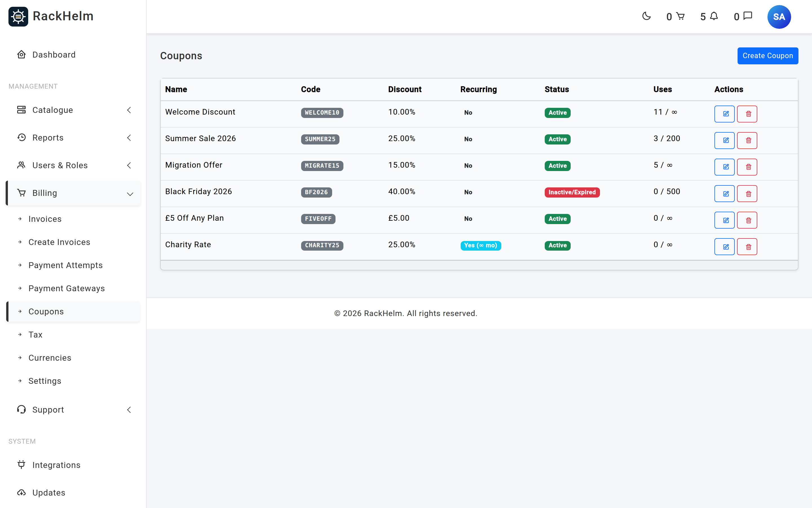Edit the Welcome Discount coupon
The height and width of the screenshot is (508, 812).
tap(724, 114)
